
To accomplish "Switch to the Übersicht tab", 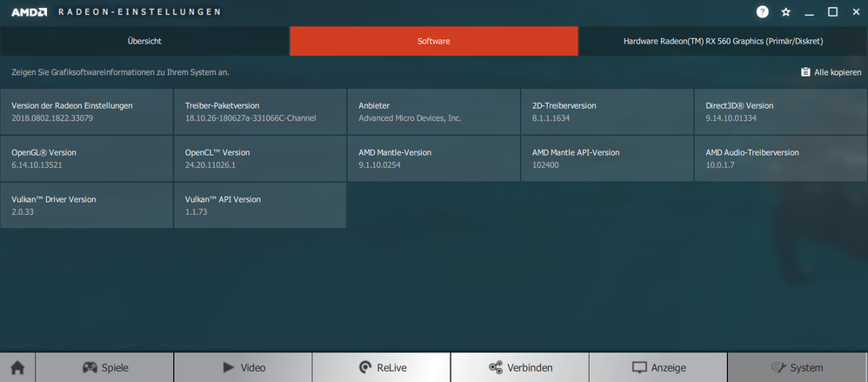I will [144, 41].
